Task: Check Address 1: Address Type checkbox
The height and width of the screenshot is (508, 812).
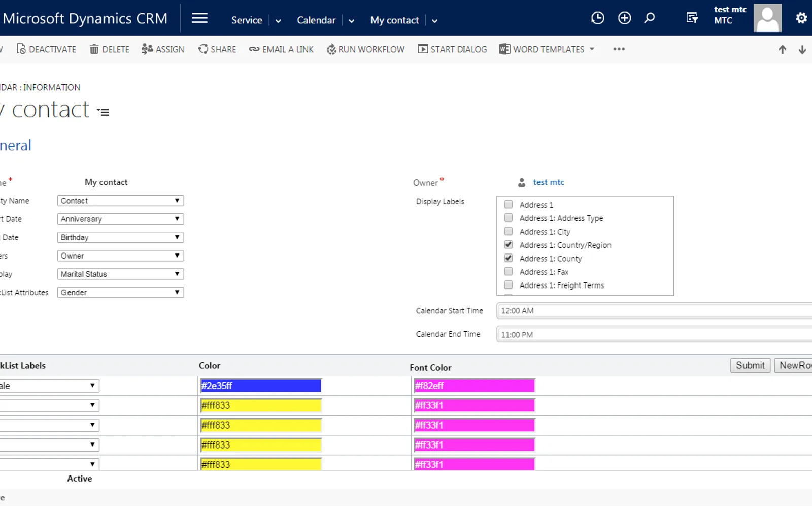Action: pos(509,218)
